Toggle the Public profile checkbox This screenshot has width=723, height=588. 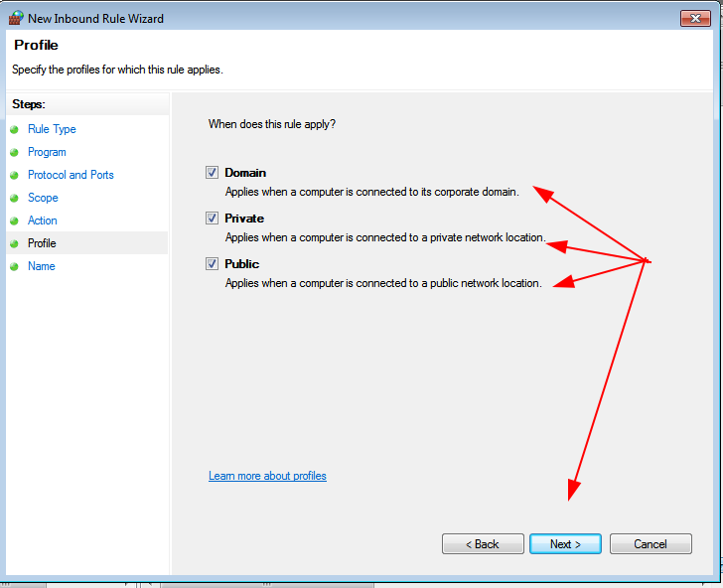(212, 264)
